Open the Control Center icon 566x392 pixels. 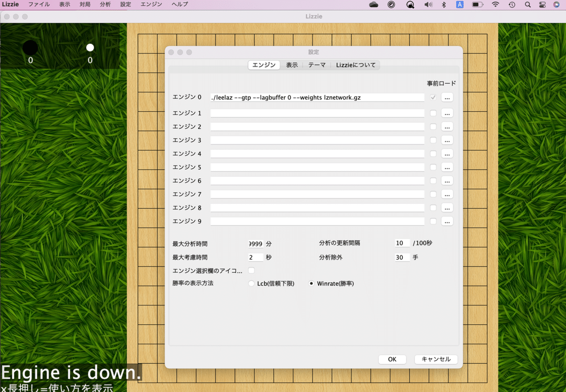(542, 4)
